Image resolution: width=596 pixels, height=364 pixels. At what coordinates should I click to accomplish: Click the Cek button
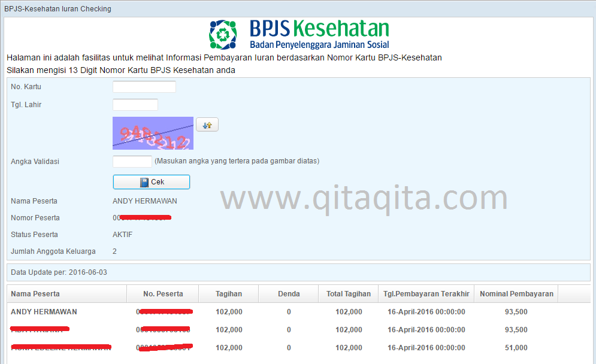click(152, 182)
